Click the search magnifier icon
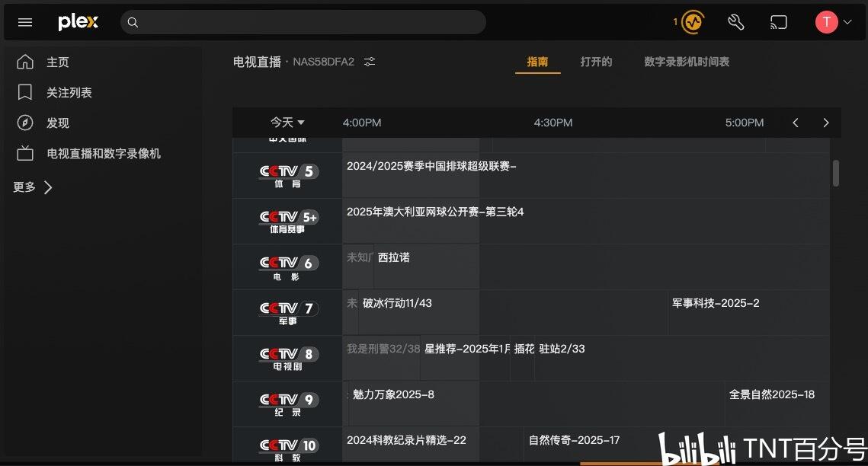The image size is (868, 466). click(133, 22)
